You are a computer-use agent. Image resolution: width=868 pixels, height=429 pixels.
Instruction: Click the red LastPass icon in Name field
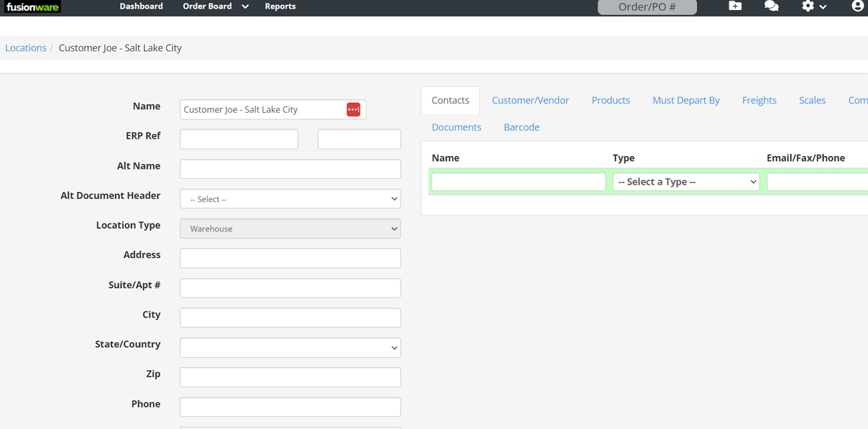[353, 109]
